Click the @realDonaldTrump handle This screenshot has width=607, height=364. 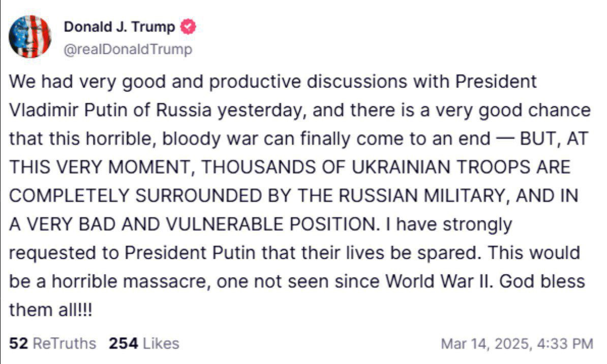tap(128, 49)
